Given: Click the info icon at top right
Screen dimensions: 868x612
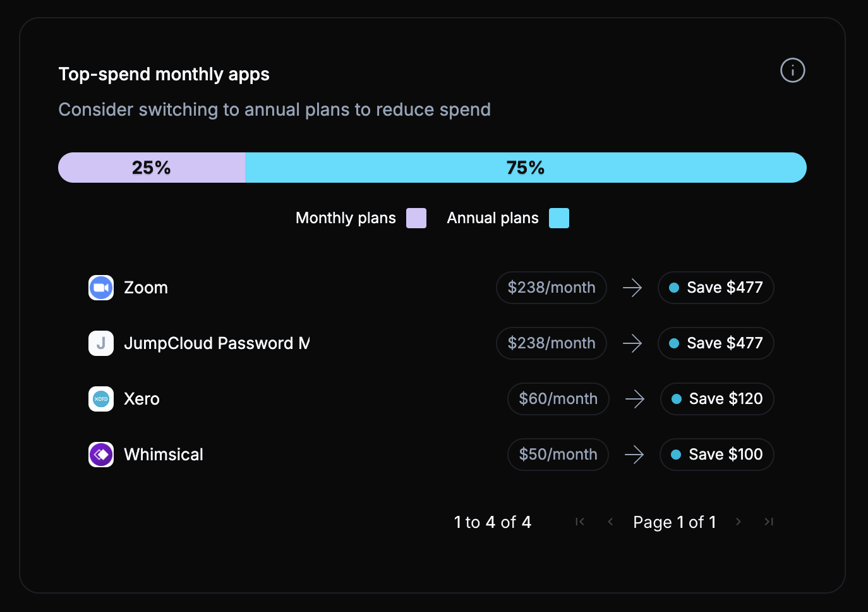Looking at the screenshot, I should (x=792, y=70).
